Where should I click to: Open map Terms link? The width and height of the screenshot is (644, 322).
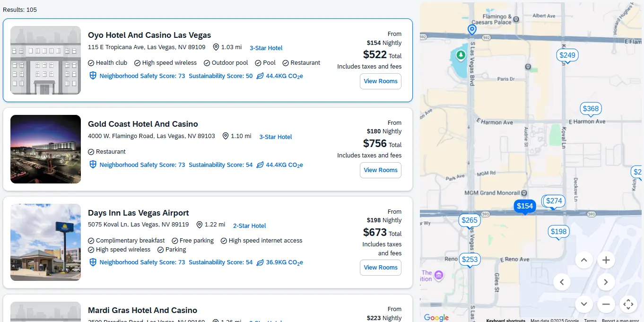[x=590, y=320]
